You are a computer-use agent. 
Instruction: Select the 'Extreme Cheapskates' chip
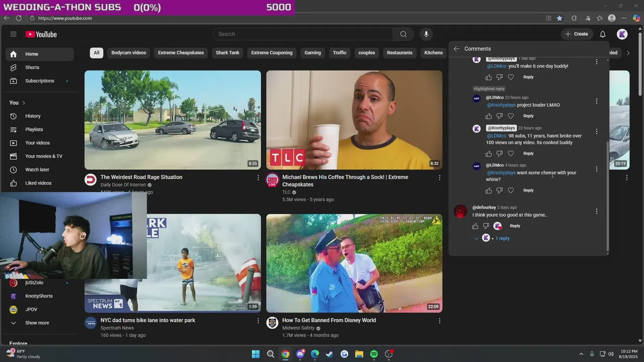click(181, 53)
